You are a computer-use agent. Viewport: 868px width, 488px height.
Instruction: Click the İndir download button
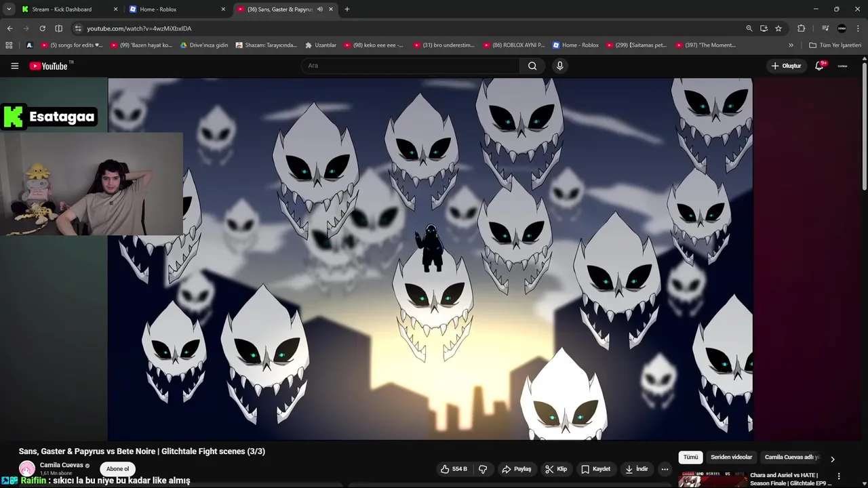637,469
